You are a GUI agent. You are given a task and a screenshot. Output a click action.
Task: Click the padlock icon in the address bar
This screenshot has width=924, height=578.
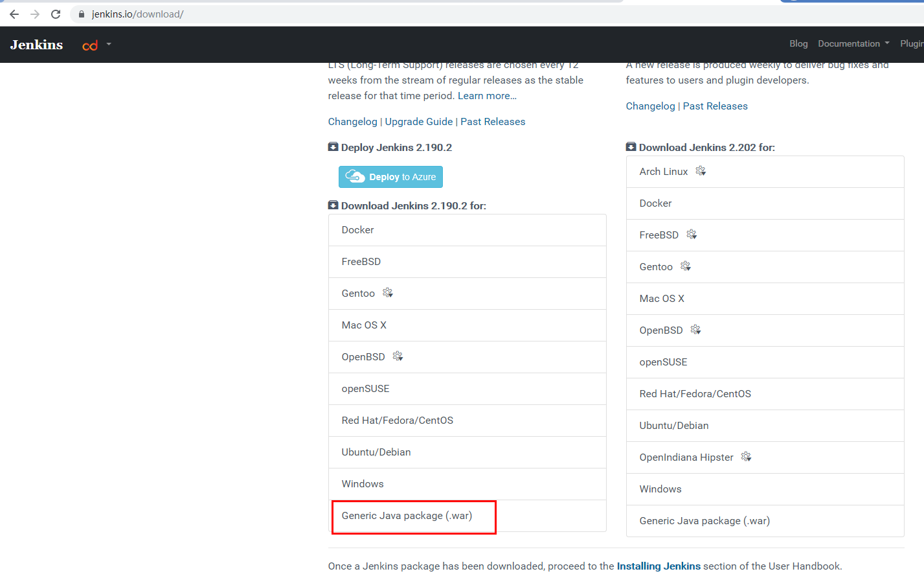click(81, 13)
